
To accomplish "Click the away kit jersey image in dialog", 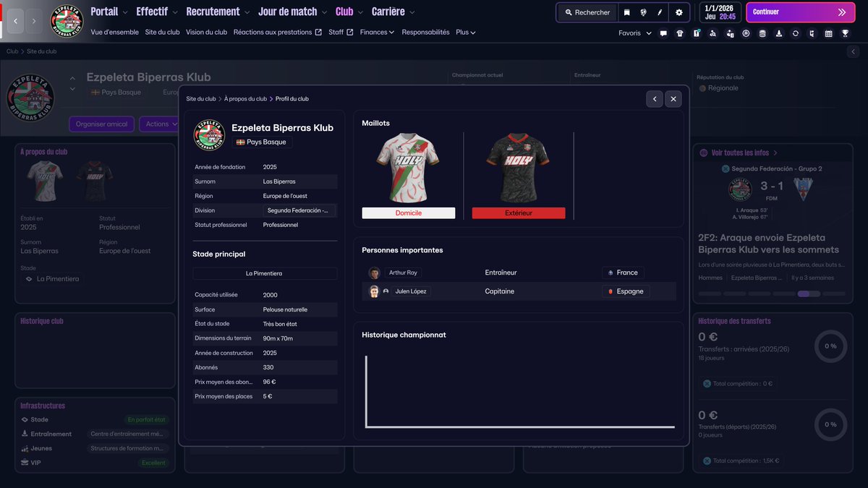I will [x=518, y=168].
